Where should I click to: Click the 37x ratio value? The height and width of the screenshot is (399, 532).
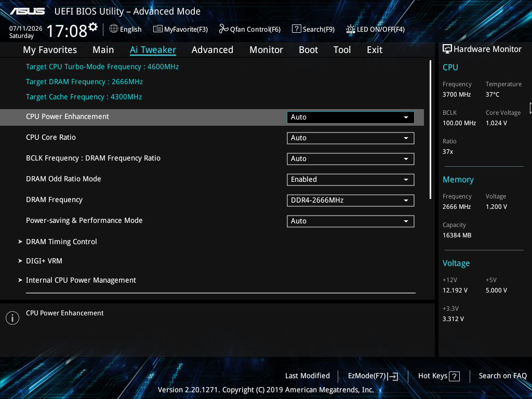pyautogui.click(x=448, y=152)
